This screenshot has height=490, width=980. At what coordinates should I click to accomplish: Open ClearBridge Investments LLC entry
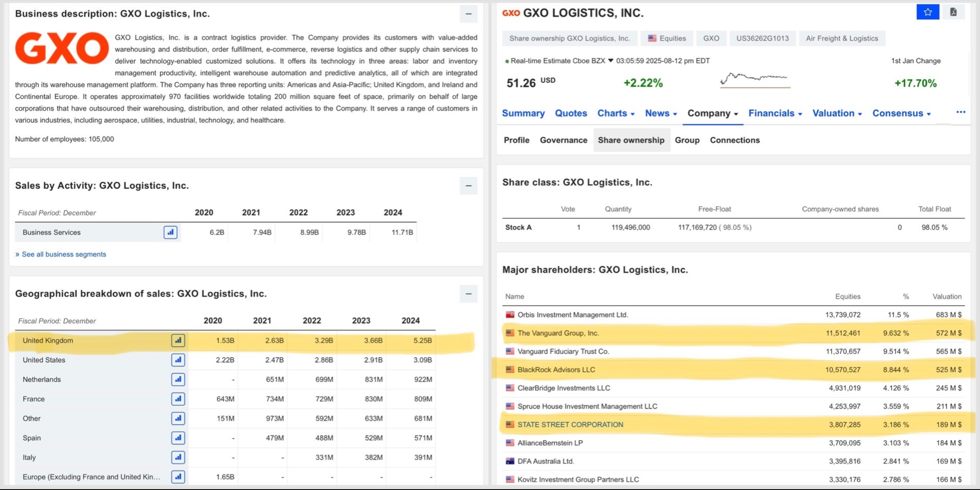563,388
